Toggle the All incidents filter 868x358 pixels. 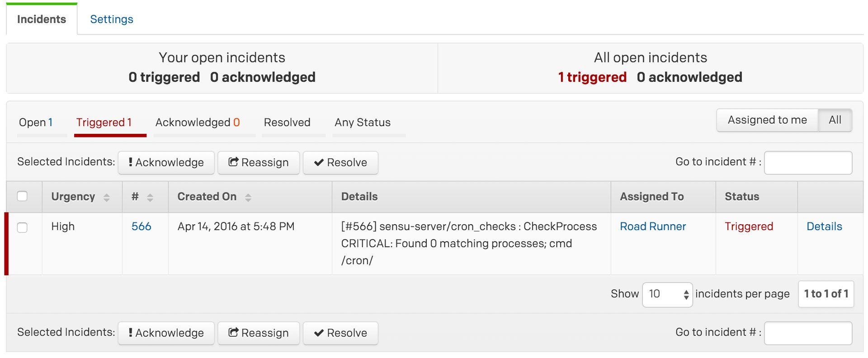(835, 120)
